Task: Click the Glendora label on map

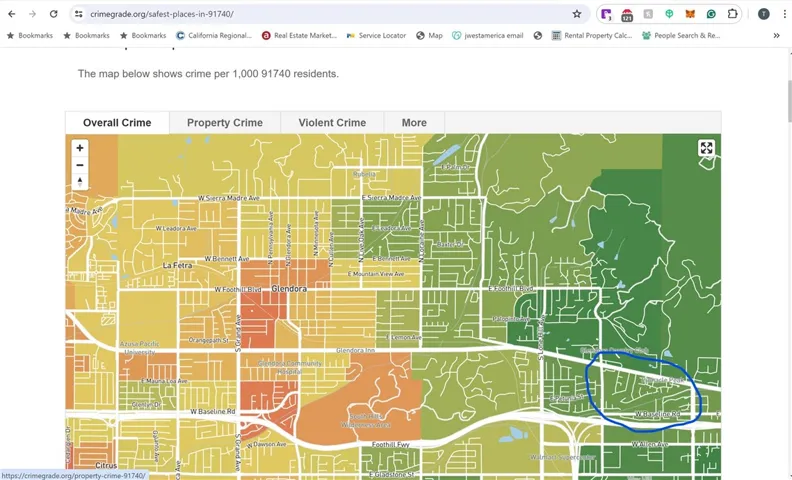Action: point(289,289)
